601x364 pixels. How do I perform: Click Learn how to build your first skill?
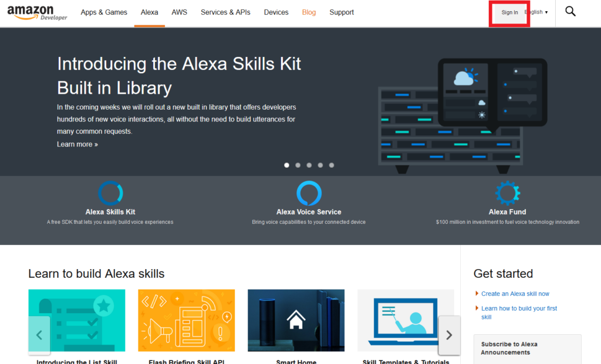click(519, 308)
